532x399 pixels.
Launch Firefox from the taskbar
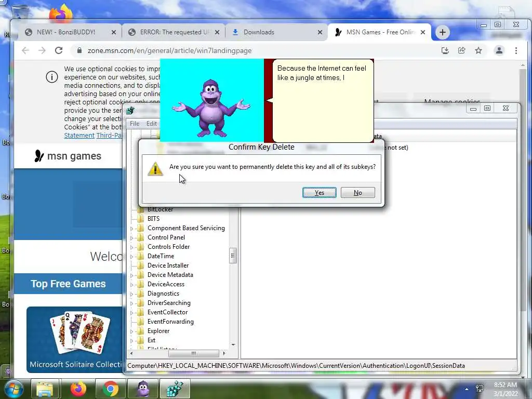coord(78,389)
